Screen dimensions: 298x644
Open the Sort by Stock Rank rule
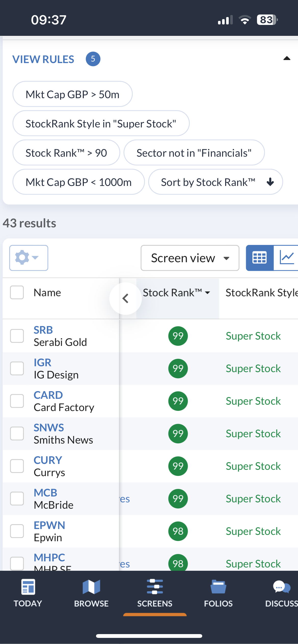(215, 182)
